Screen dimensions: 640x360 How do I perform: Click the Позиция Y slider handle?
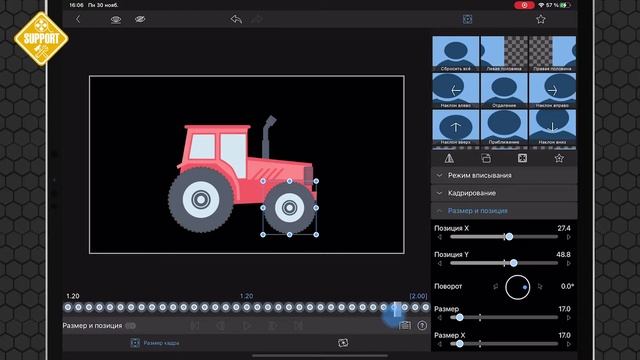point(513,263)
